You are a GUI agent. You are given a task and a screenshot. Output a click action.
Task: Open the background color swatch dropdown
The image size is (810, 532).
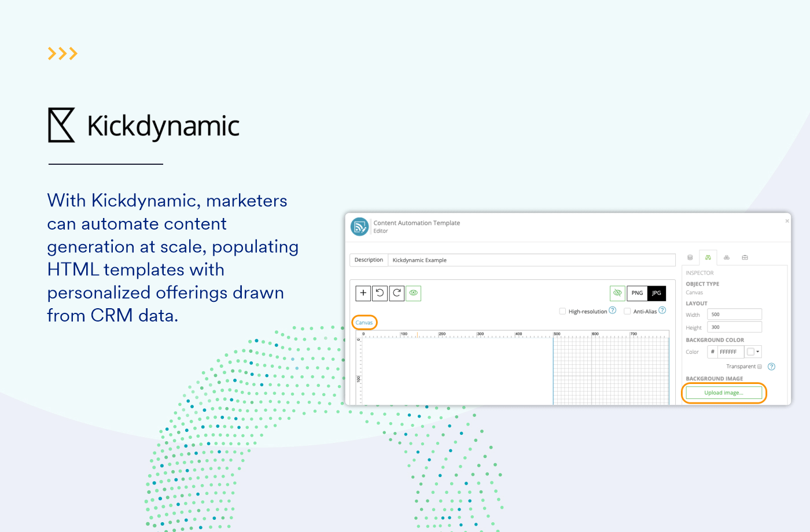753,352
